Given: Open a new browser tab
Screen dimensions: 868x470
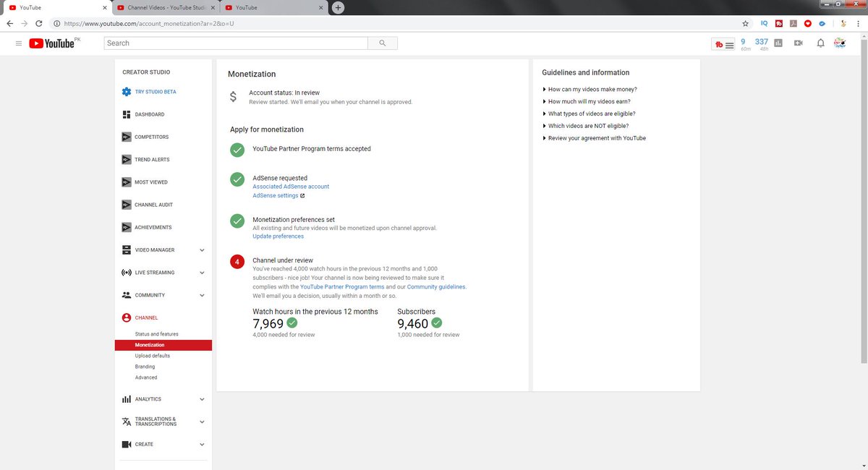Looking at the screenshot, I should [338, 7].
